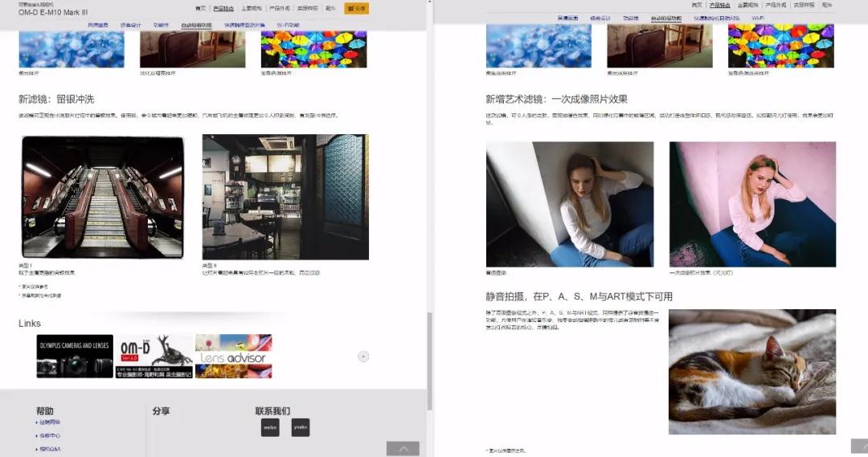This screenshot has height=457, width=868.
Task: Click the heading 新滤镜：留银冲洗
Action: [56, 99]
